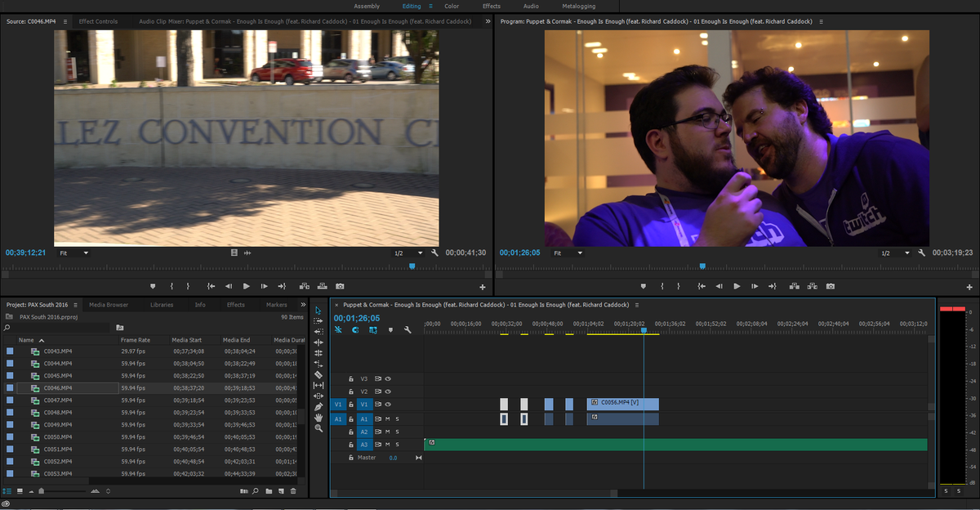This screenshot has height=510, width=980.
Task: Sort by Name column header arrow
Action: tap(41, 340)
